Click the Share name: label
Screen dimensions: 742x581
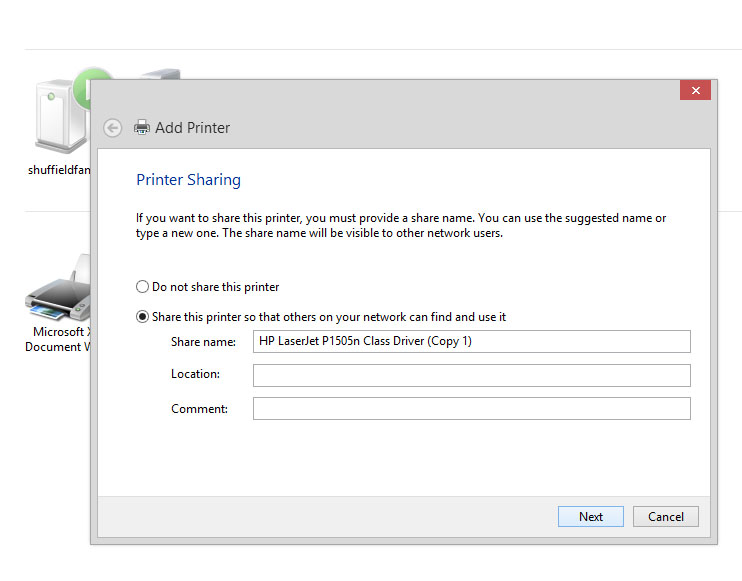click(x=203, y=342)
